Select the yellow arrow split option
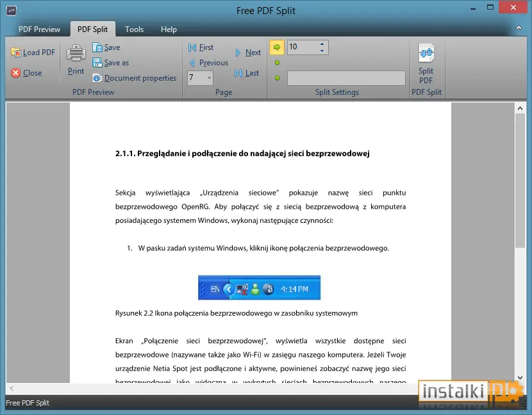The width and height of the screenshot is (532, 415). point(277,47)
